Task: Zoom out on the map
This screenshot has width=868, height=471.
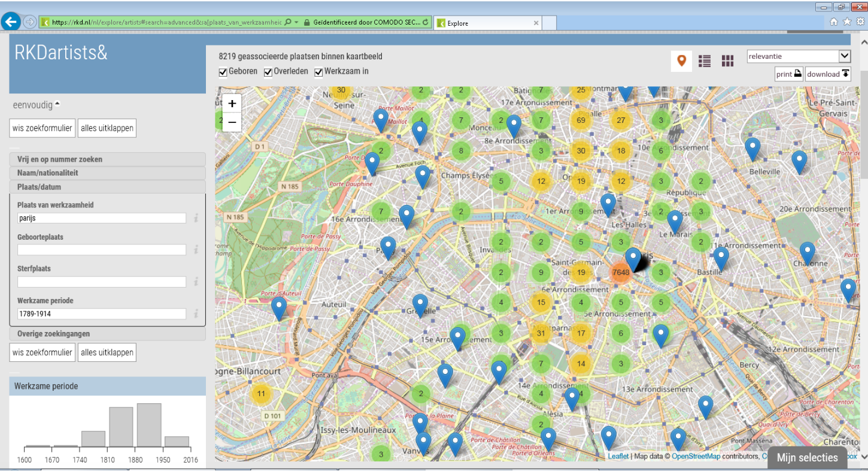Action: point(232,122)
